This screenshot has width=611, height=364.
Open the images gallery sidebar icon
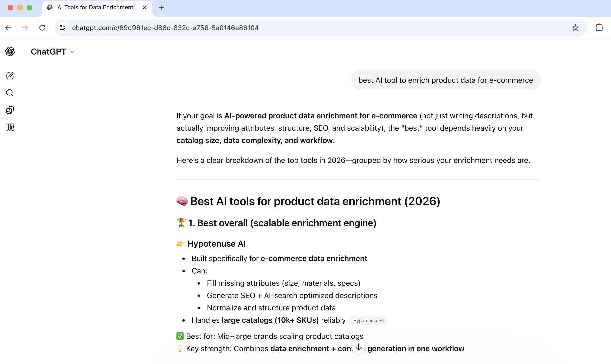coord(10,110)
